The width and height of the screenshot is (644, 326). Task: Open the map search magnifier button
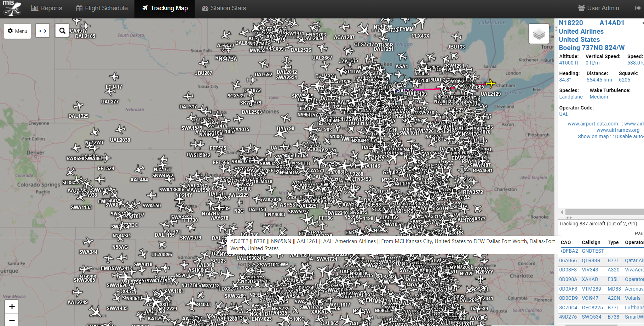62,31
